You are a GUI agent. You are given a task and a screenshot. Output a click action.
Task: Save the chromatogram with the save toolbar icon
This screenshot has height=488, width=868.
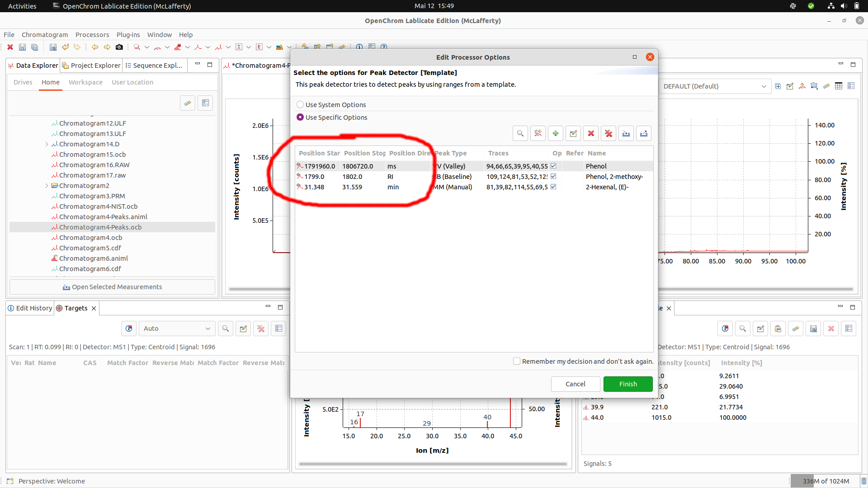coord(22,47)
